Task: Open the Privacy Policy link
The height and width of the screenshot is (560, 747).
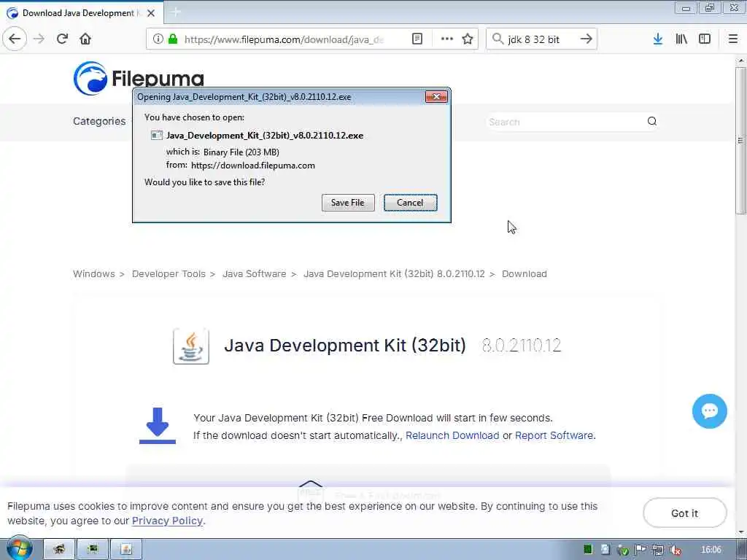Action: [x=167, y=521]
